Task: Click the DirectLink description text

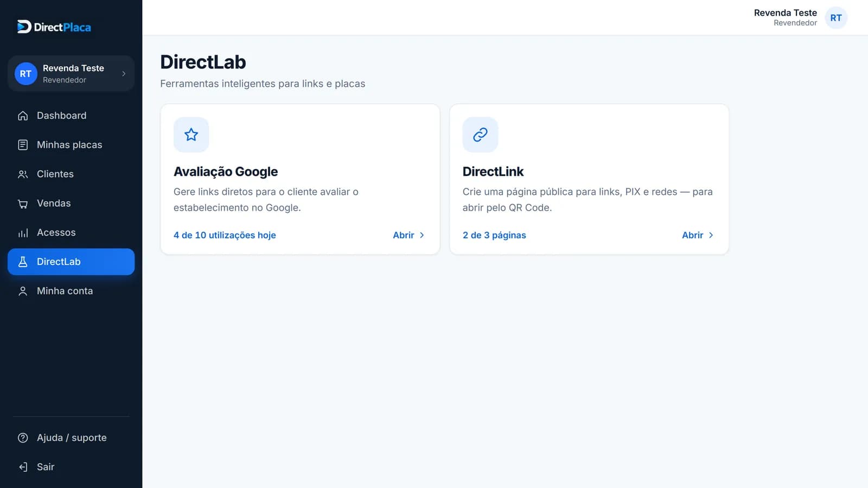Action: click(x=588, y=200)
